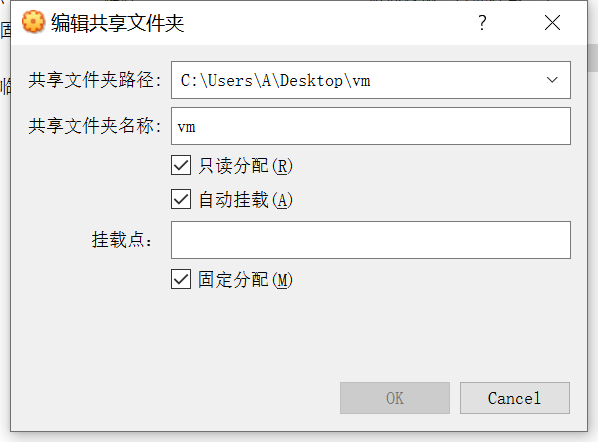Image resolution: width=598 pixels, height=442 pixels.
Task: Close the 编辑共享文件夹 dialog with X
Action: pos(552,23)
